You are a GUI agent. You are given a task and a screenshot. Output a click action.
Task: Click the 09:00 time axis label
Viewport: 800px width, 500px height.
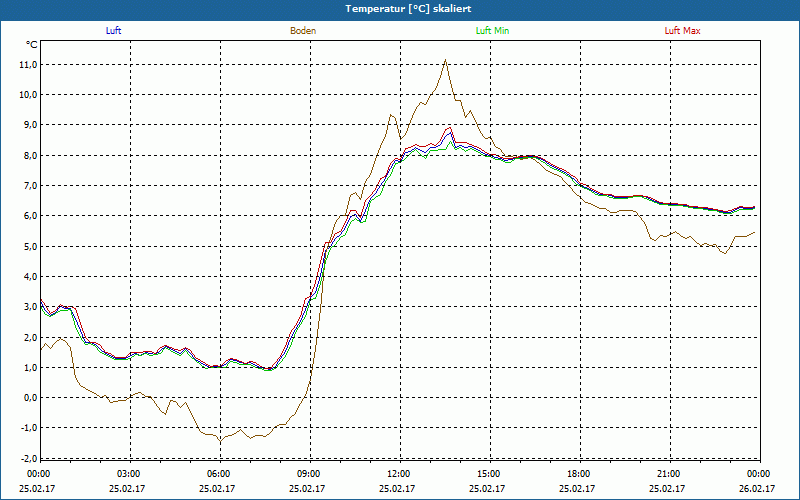point(308,474)
